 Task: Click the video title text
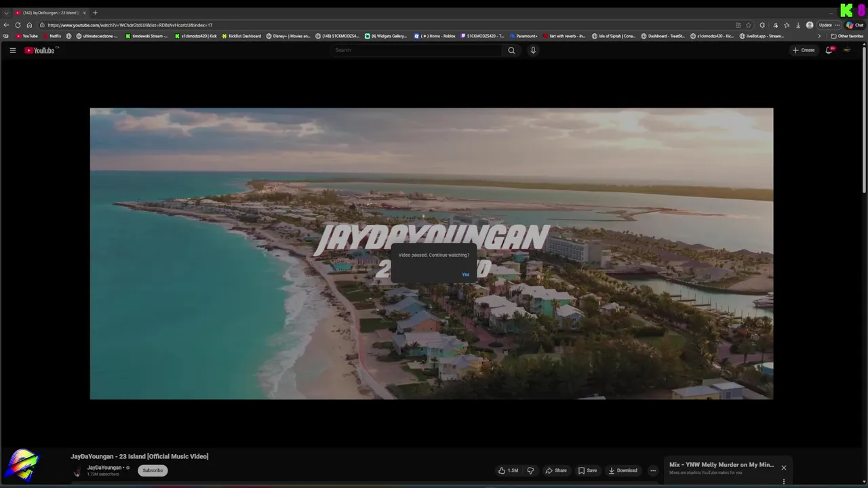(139, 456)
